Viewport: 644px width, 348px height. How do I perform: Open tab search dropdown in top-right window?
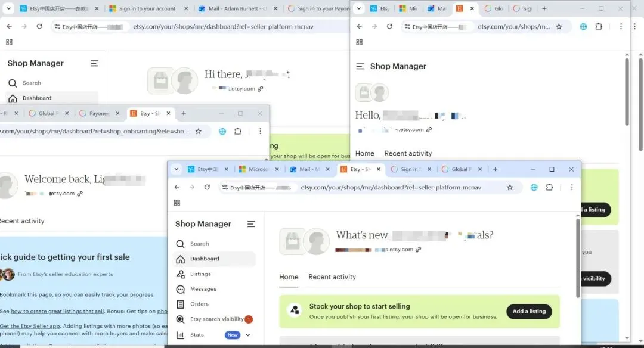point(358,8)
